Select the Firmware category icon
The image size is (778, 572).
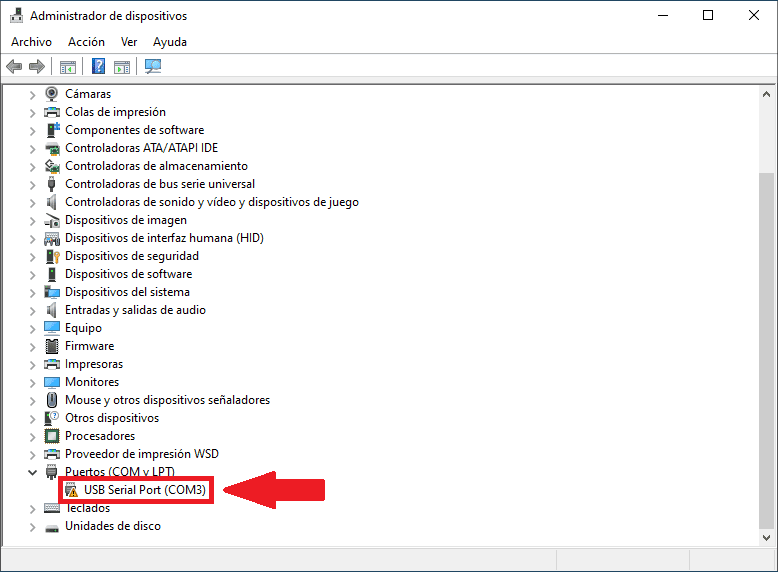[x=52, y=346]
